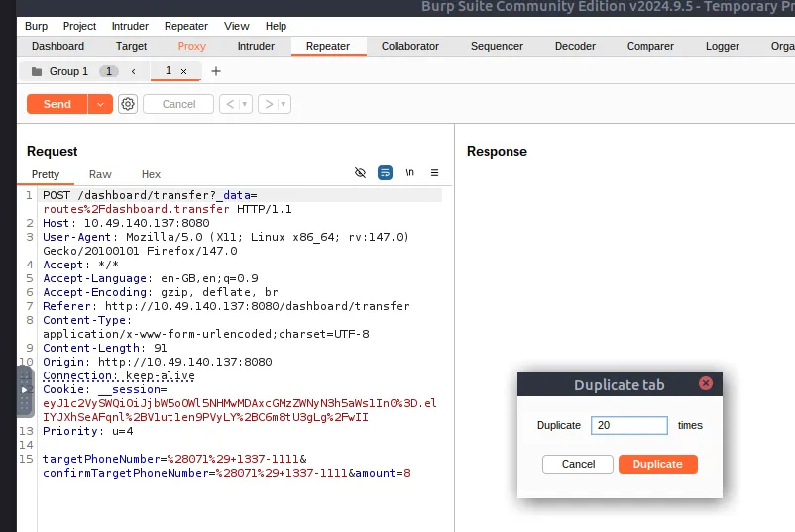Viewport: 795px width, 532px height.
Task: Open the Send button dropdown arrow
Action: pos(101,104)
